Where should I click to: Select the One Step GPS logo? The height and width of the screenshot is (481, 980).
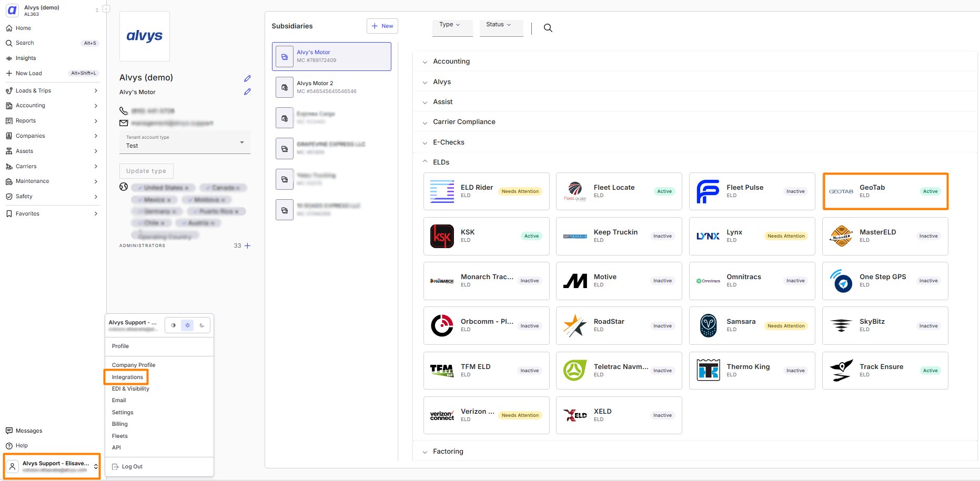coord(841,281)
